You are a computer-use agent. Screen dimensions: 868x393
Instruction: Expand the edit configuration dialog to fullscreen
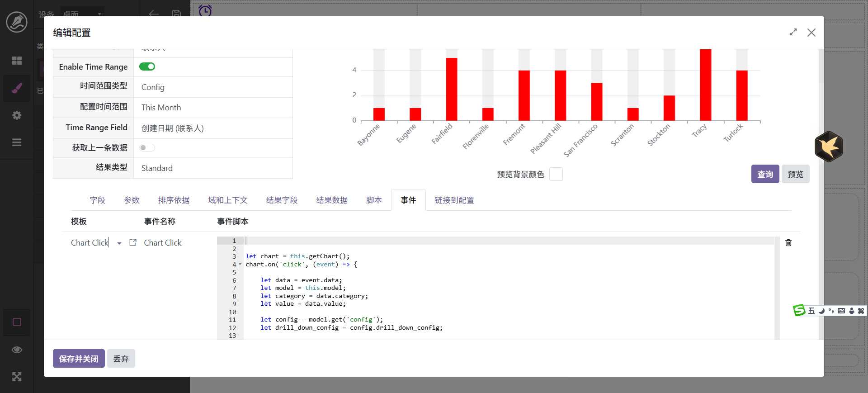coord(793,33)
